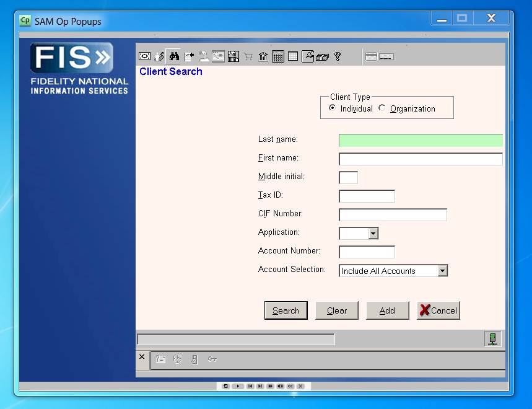Click the status message bar field
The image size is (532, 409).
(236, 339)
